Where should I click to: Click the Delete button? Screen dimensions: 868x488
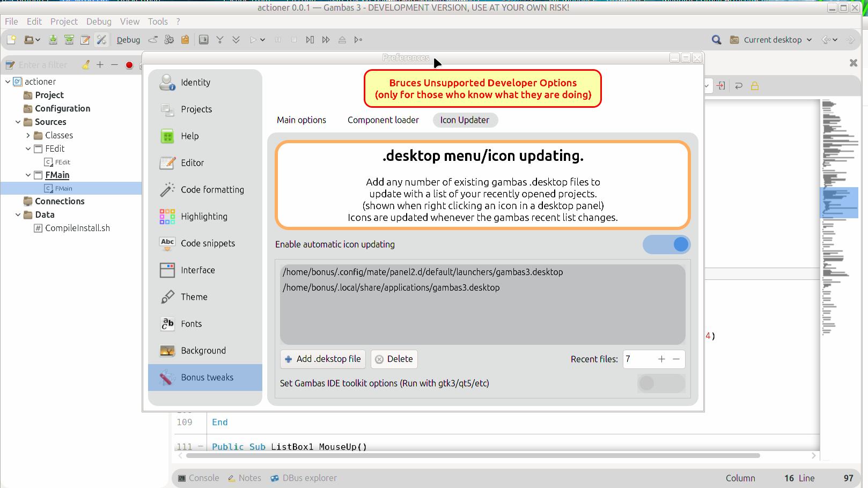[x=394, y=359]
